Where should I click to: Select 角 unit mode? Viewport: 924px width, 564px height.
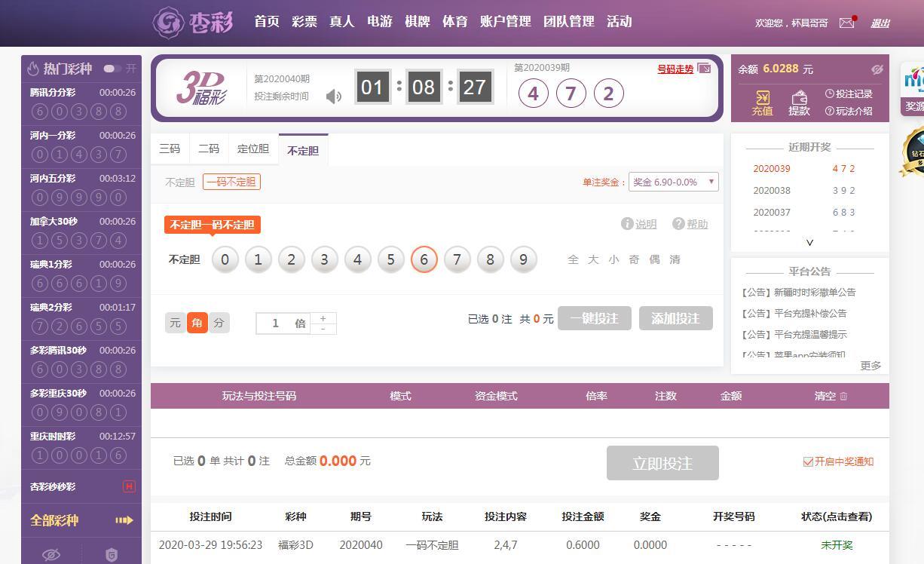coord(197,323)
